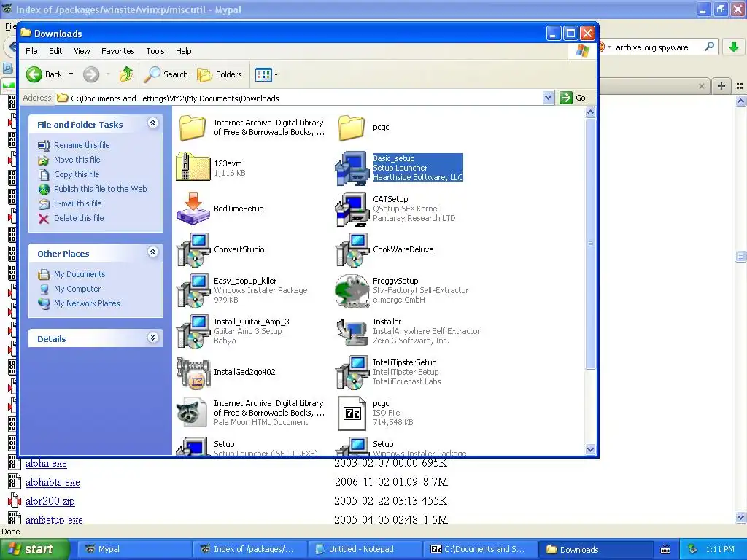Switch to Untitled - Notepad taskbar button
Image resolution: width=747 pixels, height=560 pixels.
pyautogui.click(x=366, y=549)
